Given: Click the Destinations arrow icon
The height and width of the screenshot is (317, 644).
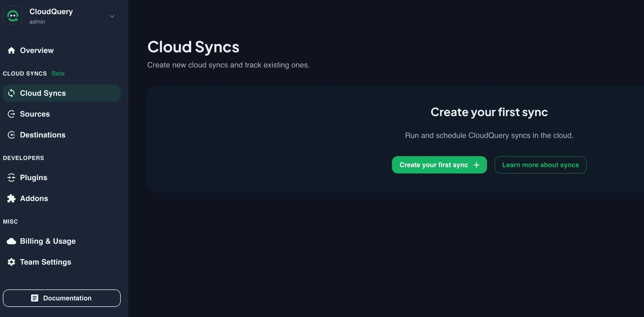Looking at the screenshot, I should click(x=11, y=135).
